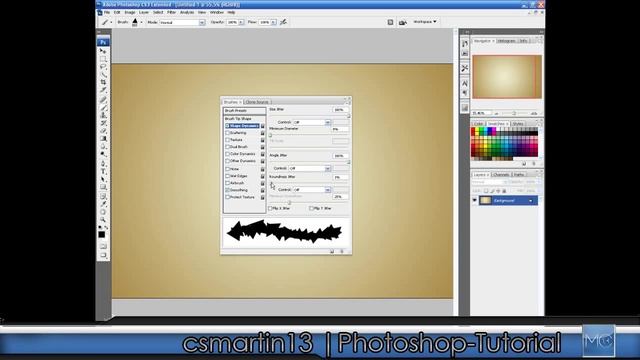Enable the Scattering checkbox
The width and height of the screenshot is (640, 360).
[x=227, y=133]
